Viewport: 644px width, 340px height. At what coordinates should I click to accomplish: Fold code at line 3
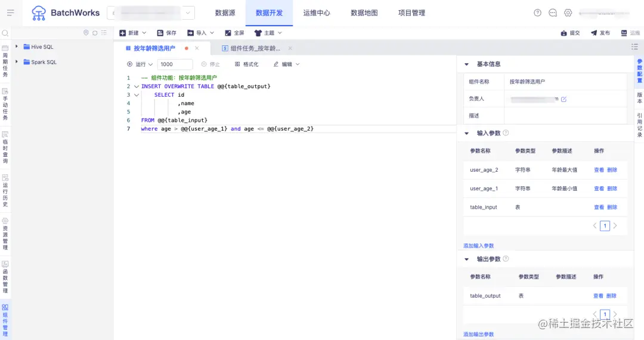tap(137, 95)
